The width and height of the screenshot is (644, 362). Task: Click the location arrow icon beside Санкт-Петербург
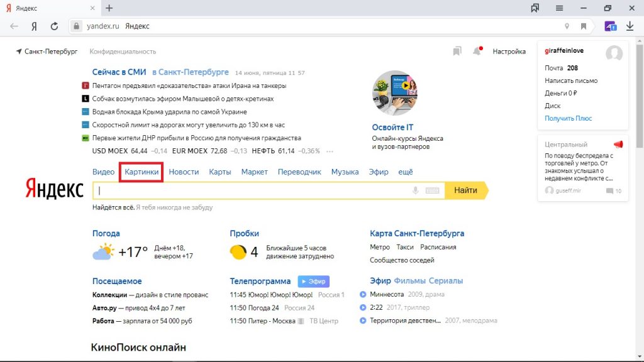coord(19,52)
